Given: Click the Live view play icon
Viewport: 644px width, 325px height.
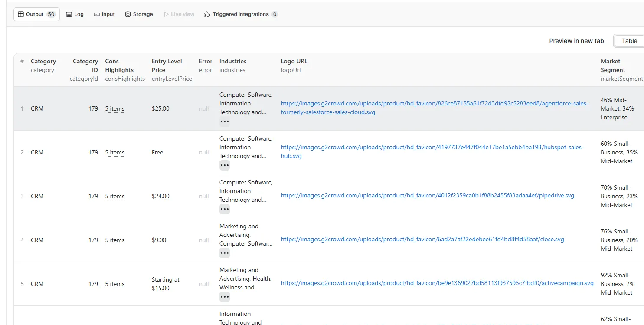Looking at the screenshot, I should click(x=166, y=14).
